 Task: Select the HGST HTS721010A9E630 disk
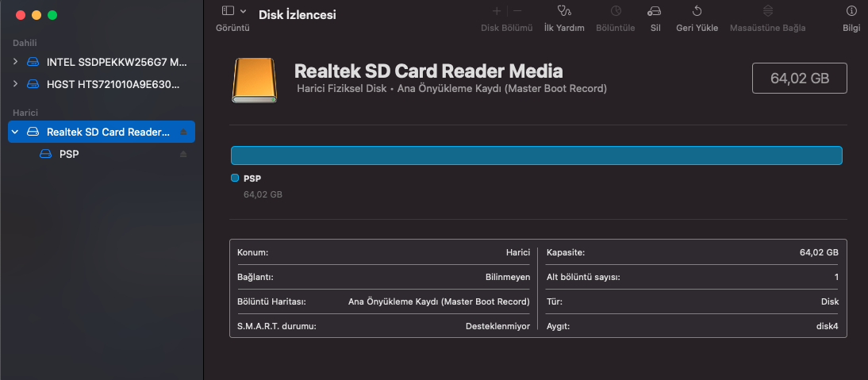(x=113, y=84)
